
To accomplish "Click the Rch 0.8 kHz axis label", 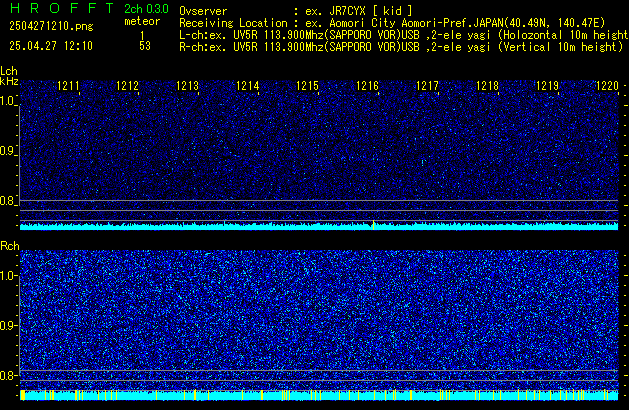I will (7, 375).
